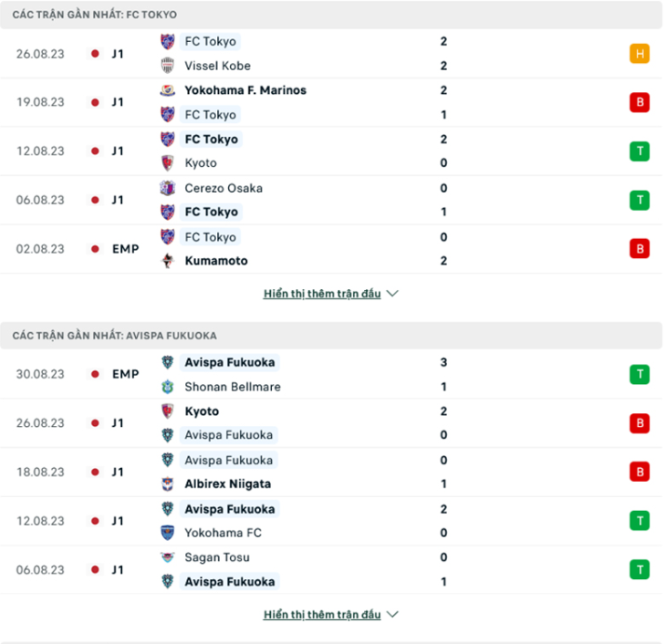Select the Kyoto vs Avispa Fukuoka match date 26.08.23
666x644 pixels.
(40, 423)
